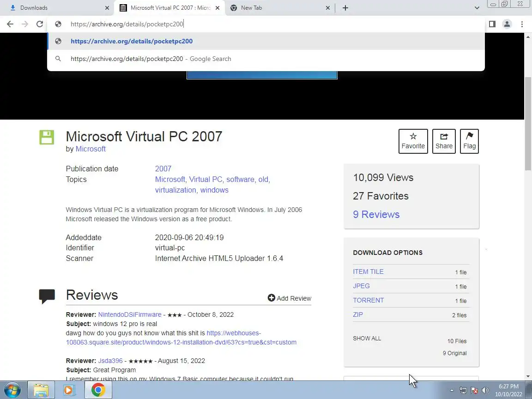The width and height of the screenshot is (532, 399).
Task: Open the virtualization topic link
Action: (x=175, y=190)
